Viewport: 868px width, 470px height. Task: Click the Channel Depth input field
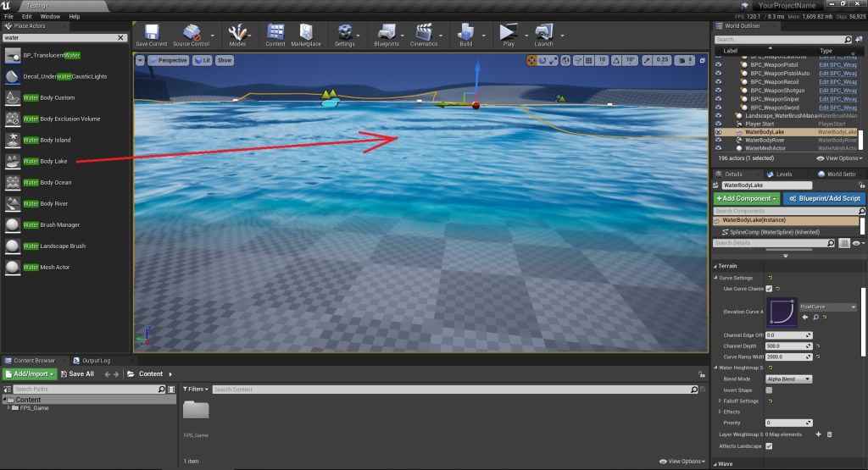click(785, 346)
